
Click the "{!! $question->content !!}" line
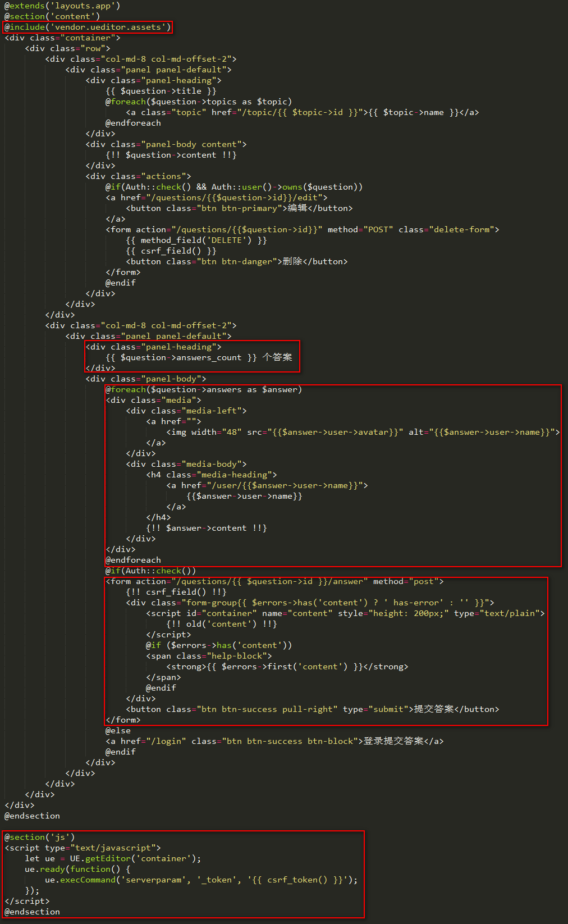tap(171, 155)
